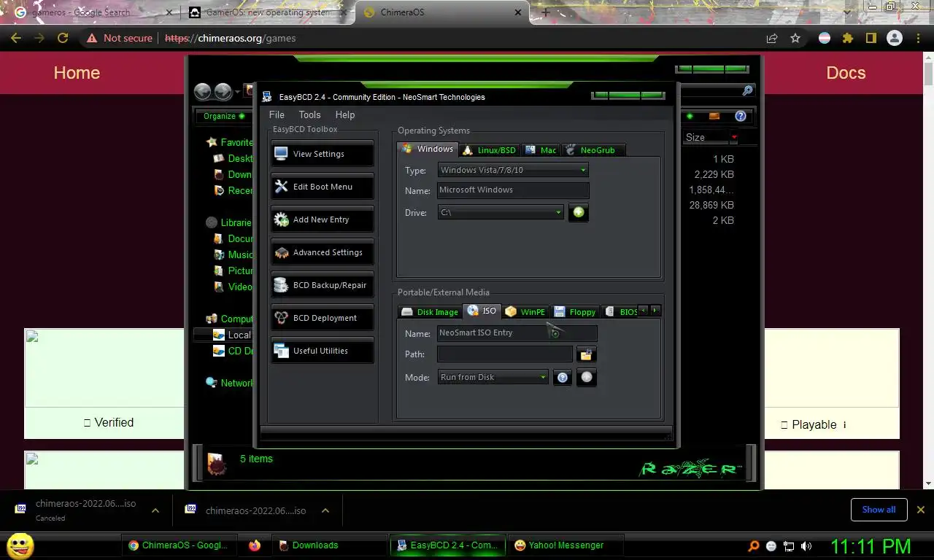Select Network in Explorer sidebar
This screenshot has height=560, width=934.
pyautogui.click(x=230, y=383)
